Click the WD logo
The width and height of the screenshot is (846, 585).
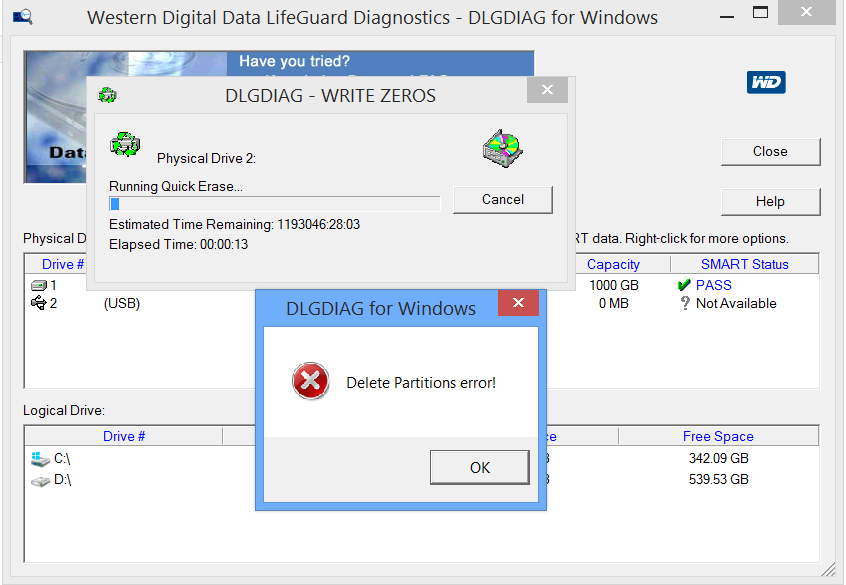[766, 82]
